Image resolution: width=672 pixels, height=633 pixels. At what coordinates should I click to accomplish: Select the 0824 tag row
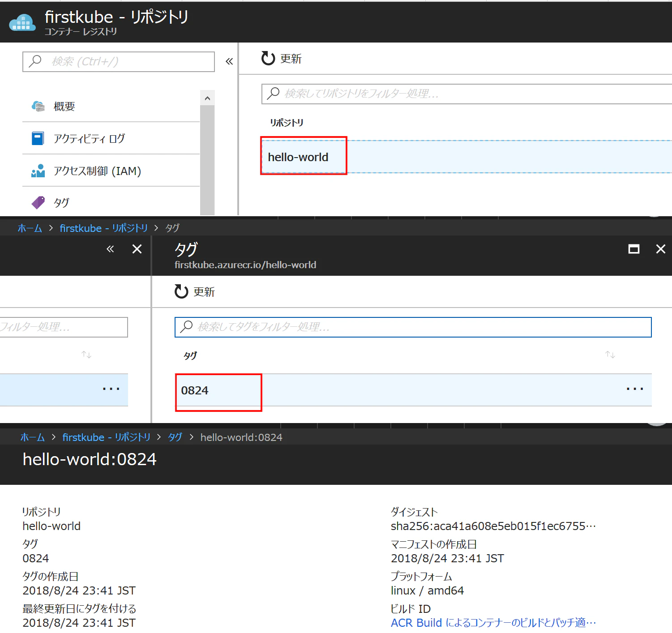click(x=413, y=390)
